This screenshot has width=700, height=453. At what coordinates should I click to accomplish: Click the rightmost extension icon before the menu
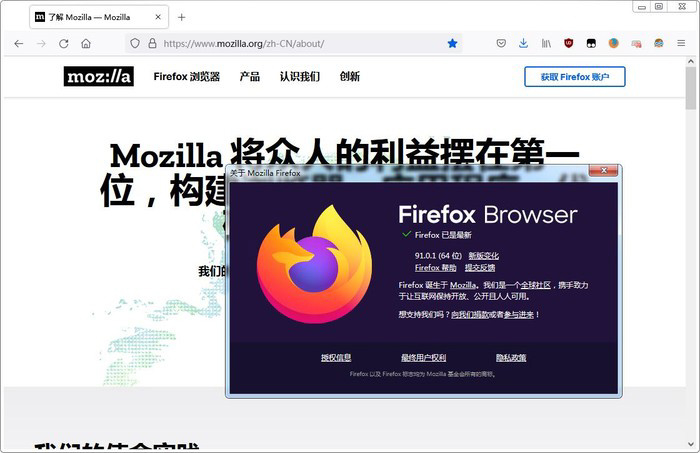658,43
